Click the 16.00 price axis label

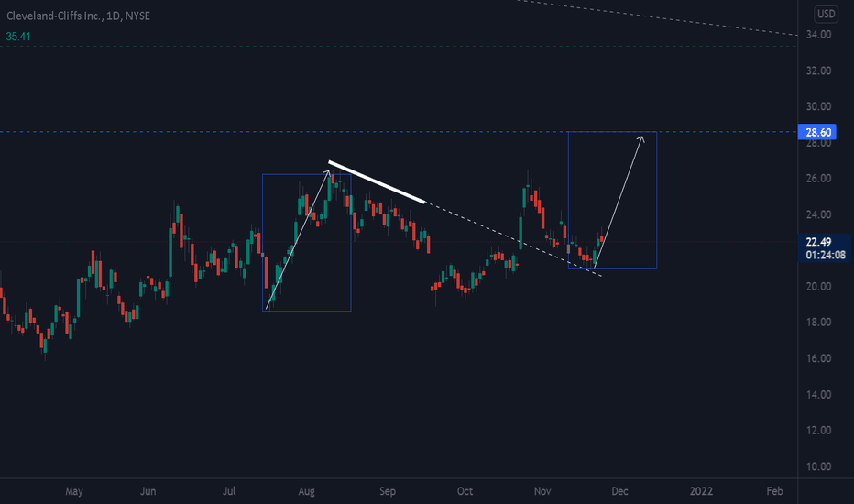pos(818,358)
